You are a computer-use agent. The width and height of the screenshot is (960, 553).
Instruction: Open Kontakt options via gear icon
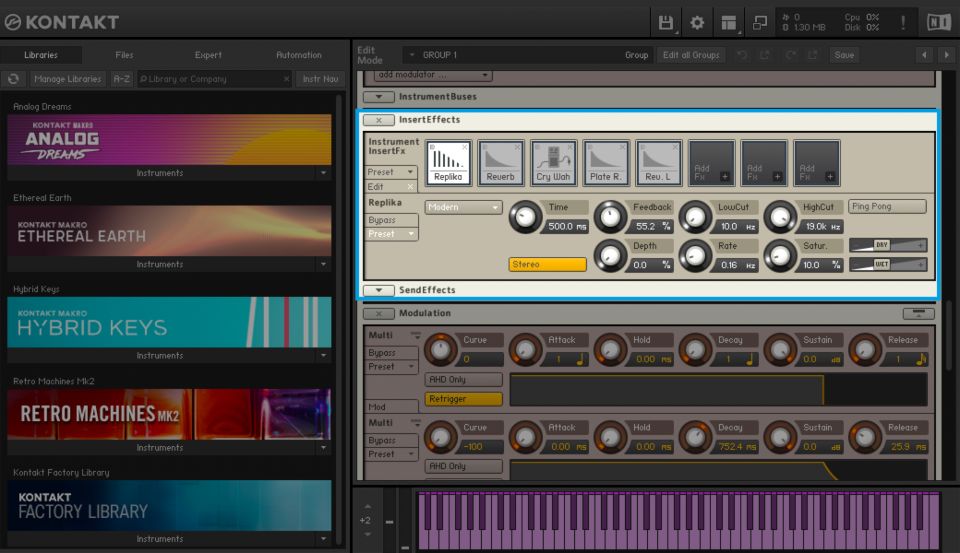pyautogui.click(x=697, y=22)
